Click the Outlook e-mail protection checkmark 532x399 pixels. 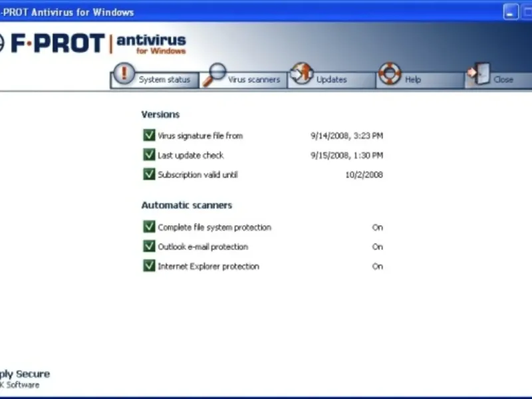click(149, 246)
